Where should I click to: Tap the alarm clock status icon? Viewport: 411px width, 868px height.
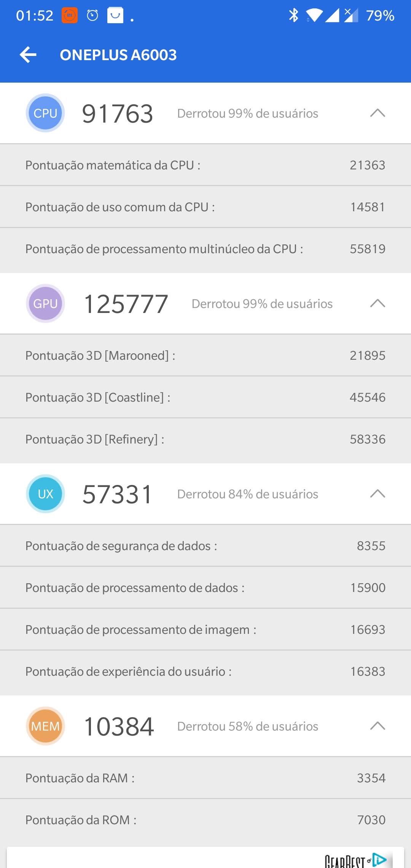tap(92, 16)
